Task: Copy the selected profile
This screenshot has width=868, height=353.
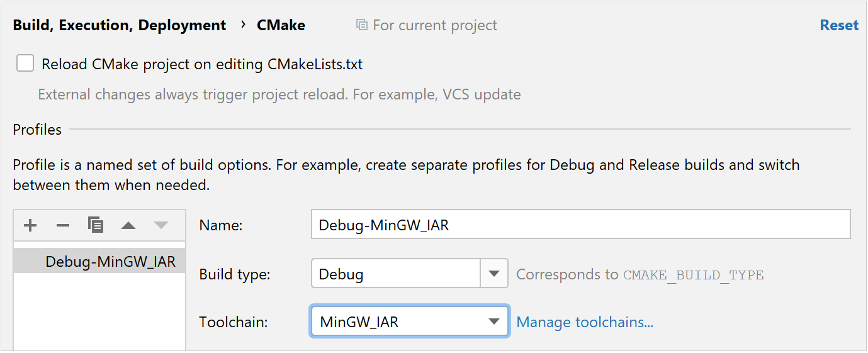Action: tap(96, 225)
